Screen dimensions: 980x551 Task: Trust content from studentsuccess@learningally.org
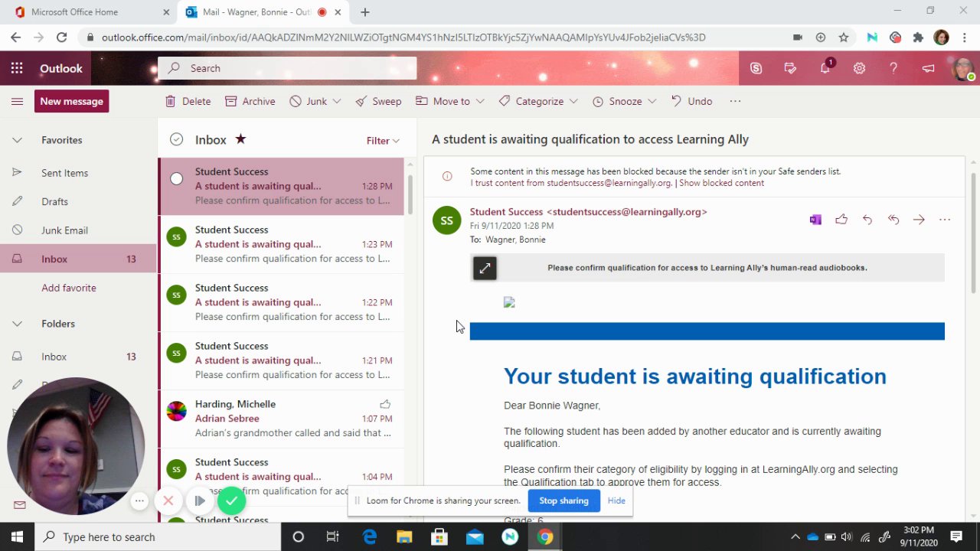click(x=570, y=183)
